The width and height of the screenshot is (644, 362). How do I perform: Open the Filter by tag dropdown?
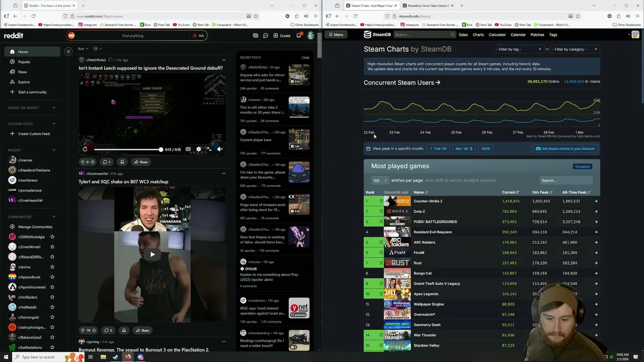(x=519, y=49)
